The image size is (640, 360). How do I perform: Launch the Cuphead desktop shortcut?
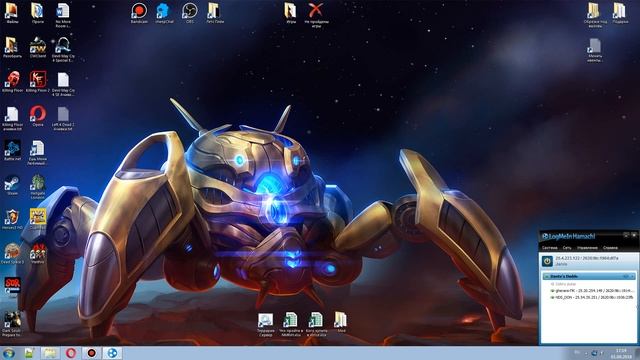coord(38,219)
